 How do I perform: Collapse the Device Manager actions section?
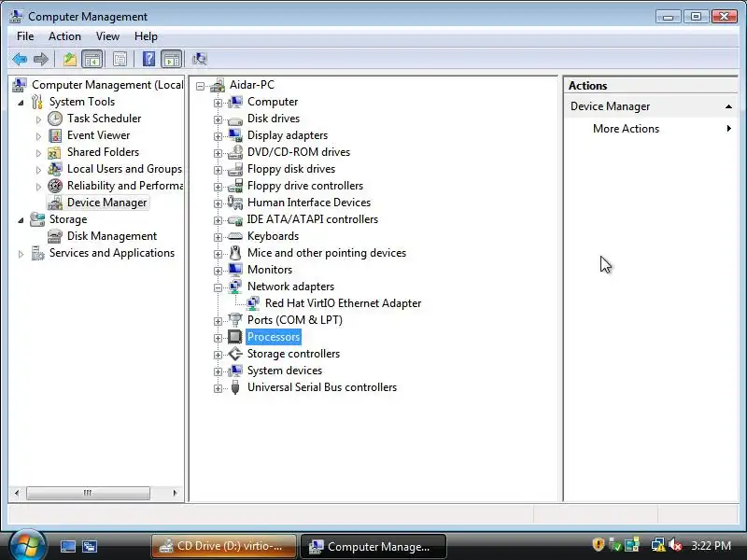tap(728, 106)
